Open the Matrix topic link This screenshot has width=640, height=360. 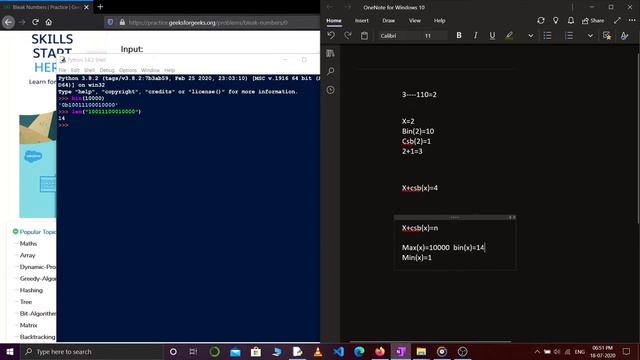point(29,325)
